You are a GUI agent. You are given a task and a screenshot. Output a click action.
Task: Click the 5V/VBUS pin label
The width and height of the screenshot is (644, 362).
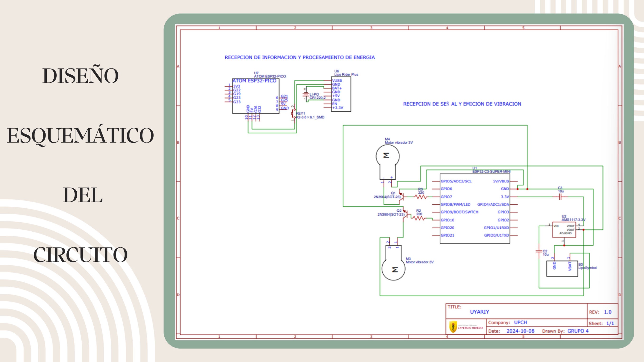click(x=501, y=181)
